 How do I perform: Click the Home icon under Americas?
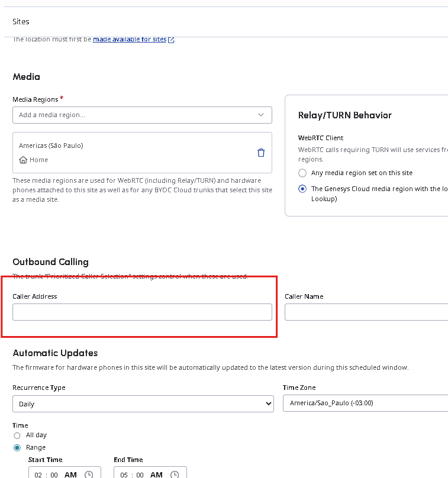pyautogui.click(x=23, y=160)
